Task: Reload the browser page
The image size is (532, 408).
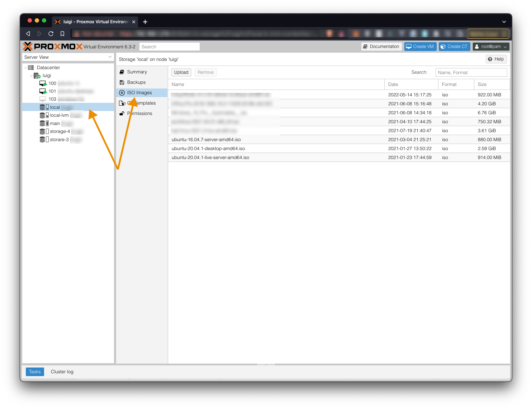Action: pos(51,34)
